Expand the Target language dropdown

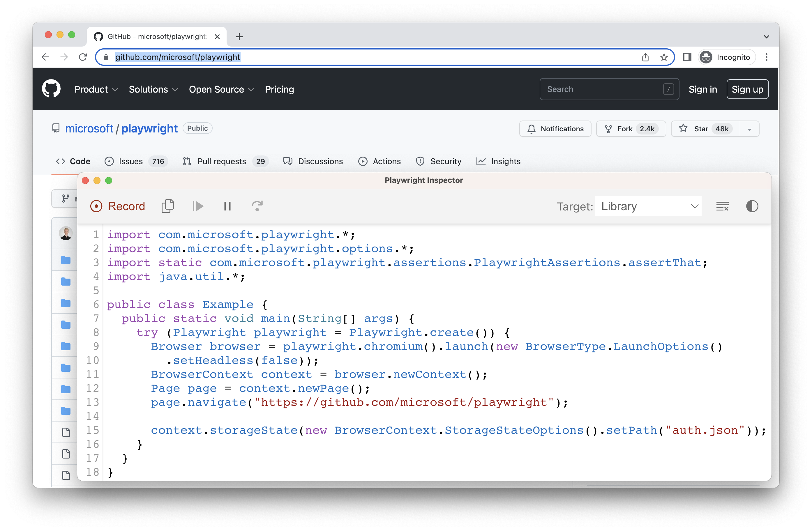(x=650, y=206)
